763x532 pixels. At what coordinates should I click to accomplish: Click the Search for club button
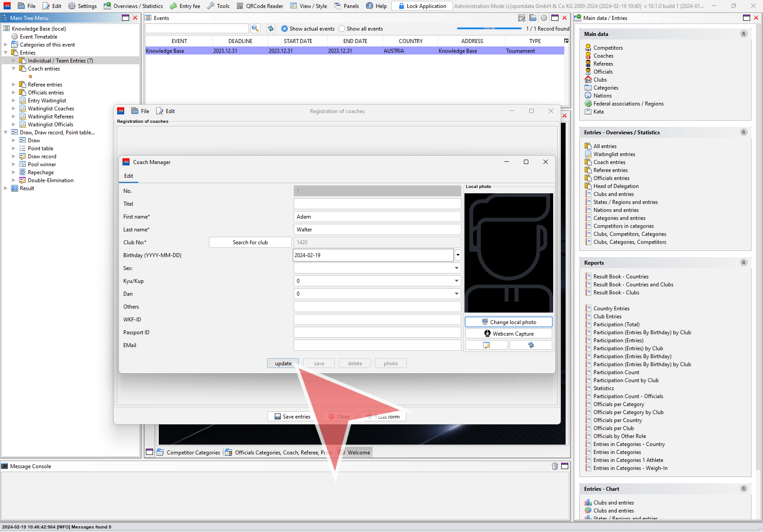(250, 243)
